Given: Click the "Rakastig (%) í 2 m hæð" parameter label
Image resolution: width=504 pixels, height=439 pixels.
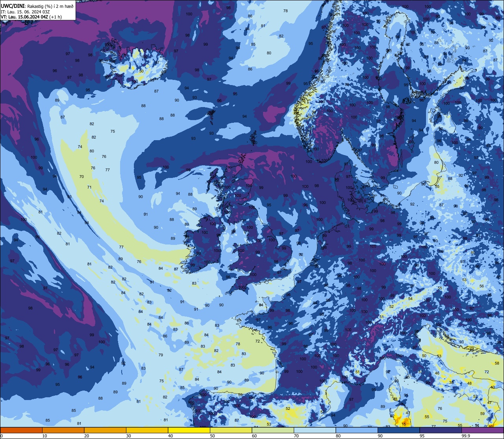Looking at the screenshot, I should point(50,6).
